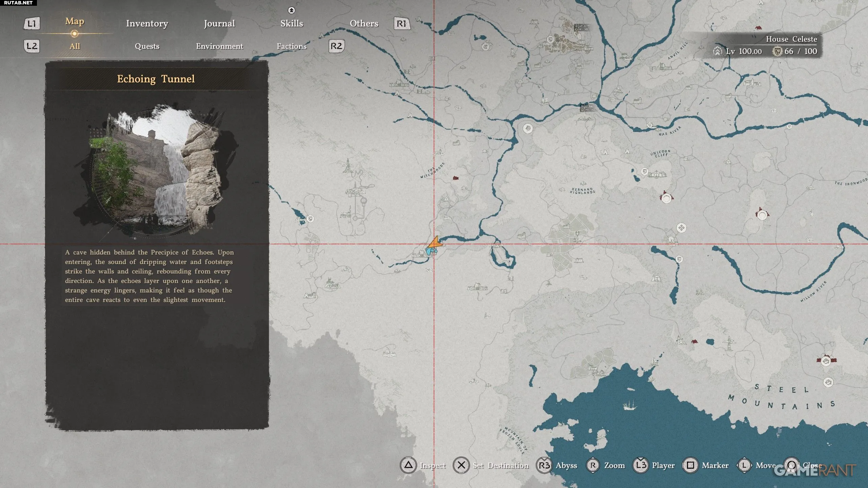
Task: Click the R3 Abyss button icon
Action: click(544, 465)
